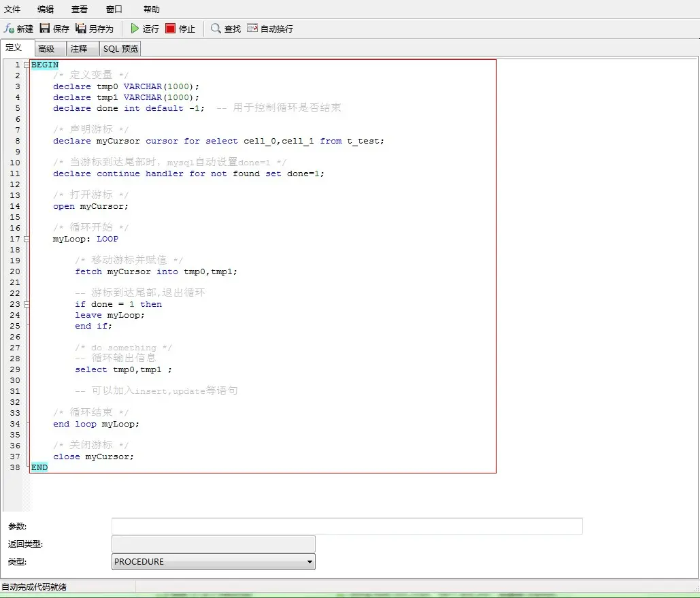
Task: Toggle auto word wrap (自动换行) icon
Action: pyautogui.click(x=252, y=29)
